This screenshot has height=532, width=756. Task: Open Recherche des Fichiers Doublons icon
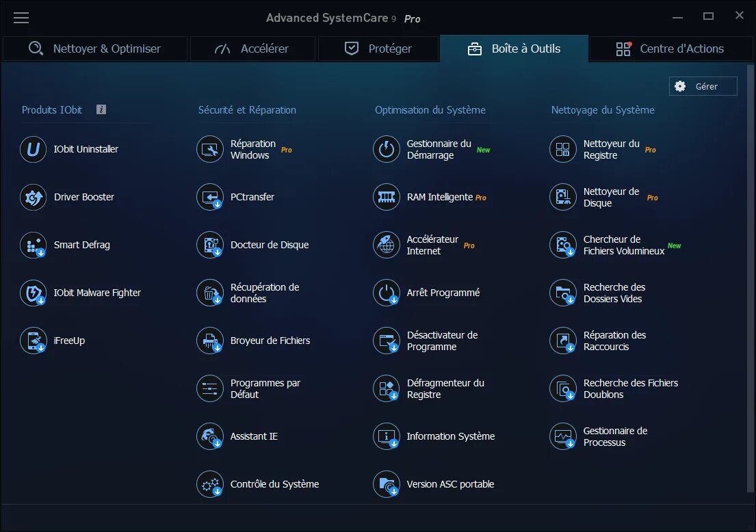point(562,388)
